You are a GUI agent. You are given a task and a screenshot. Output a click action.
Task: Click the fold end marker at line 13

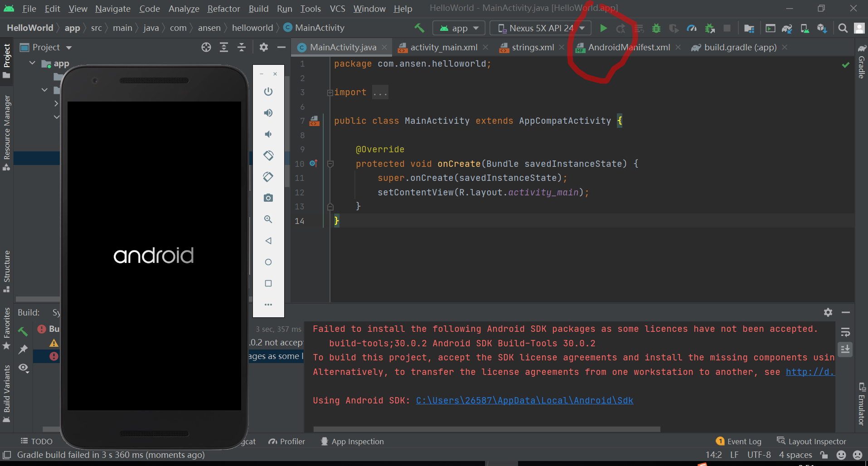click(x=330, y=207)
